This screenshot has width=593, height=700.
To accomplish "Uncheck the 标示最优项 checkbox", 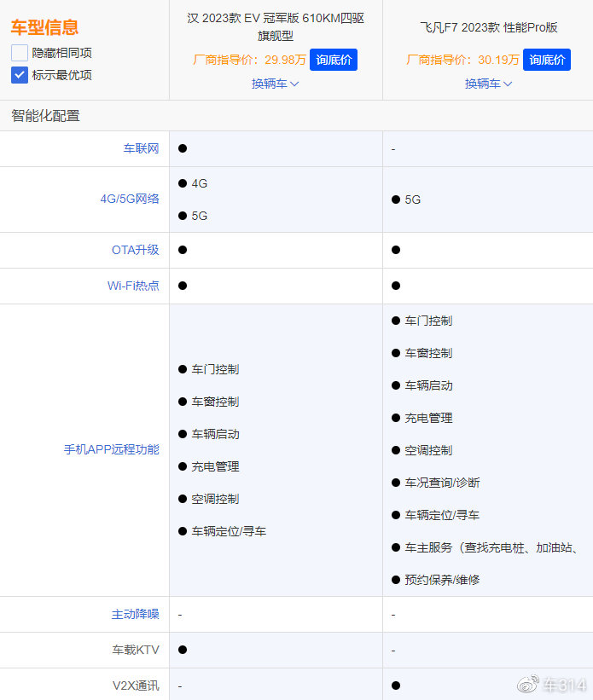I will point(20,75).
